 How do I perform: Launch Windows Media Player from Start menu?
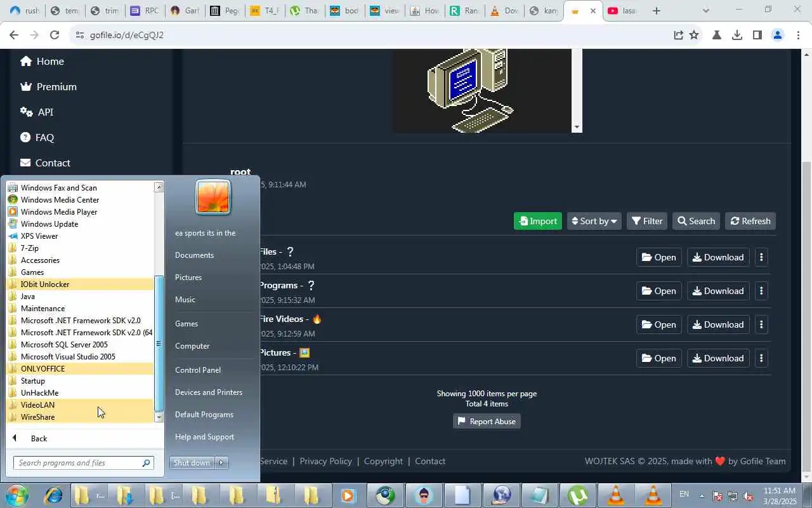coord(80,212)
